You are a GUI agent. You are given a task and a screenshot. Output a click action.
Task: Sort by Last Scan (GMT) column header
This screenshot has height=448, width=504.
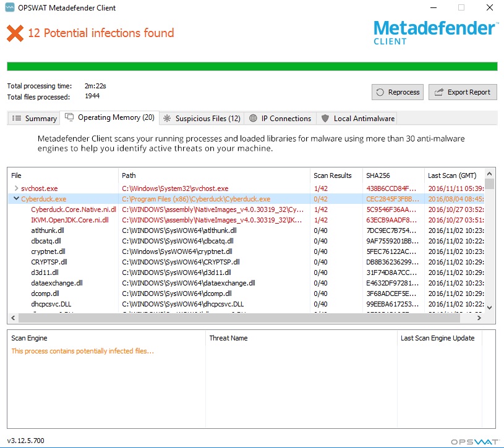point(455,175)
